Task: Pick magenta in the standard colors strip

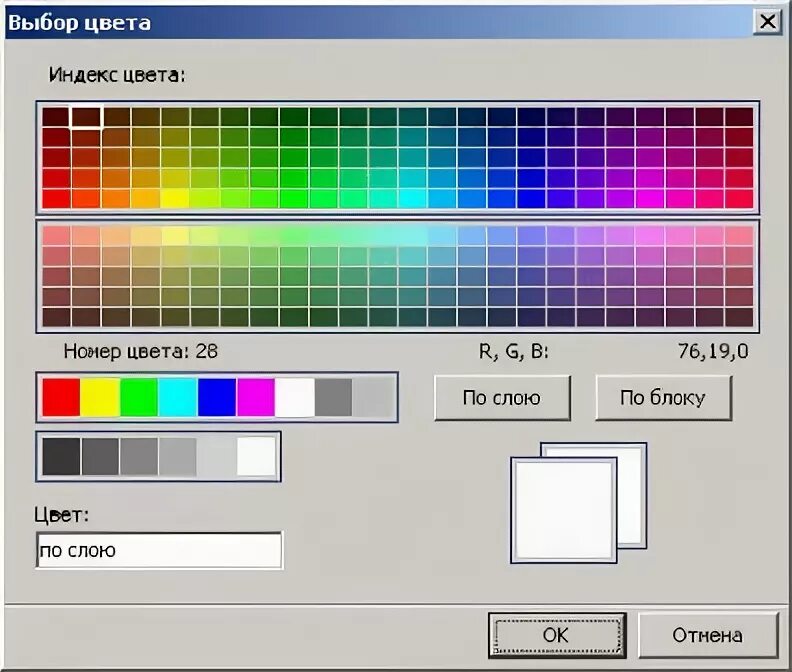Action: [256, 398]
